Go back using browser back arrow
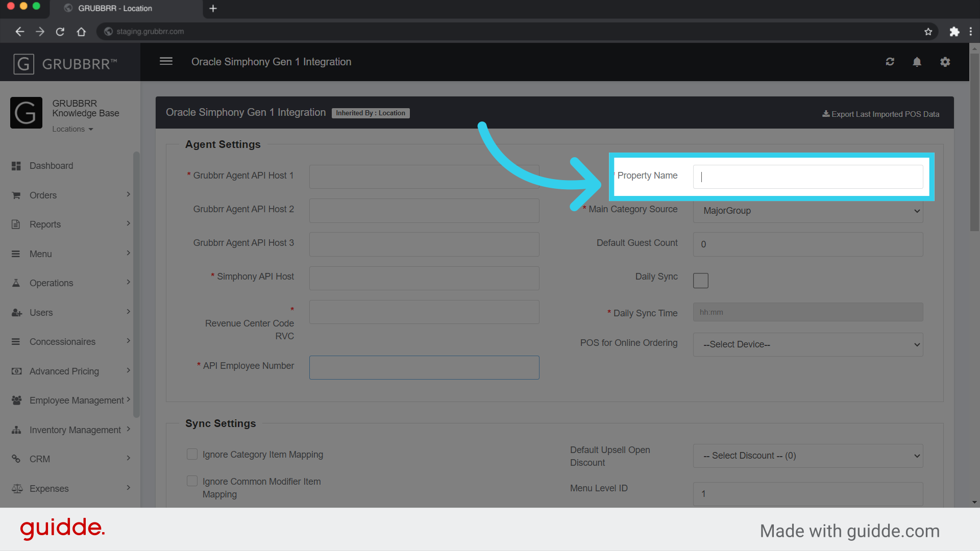980x551 pixels. click(x=20, y=32)
